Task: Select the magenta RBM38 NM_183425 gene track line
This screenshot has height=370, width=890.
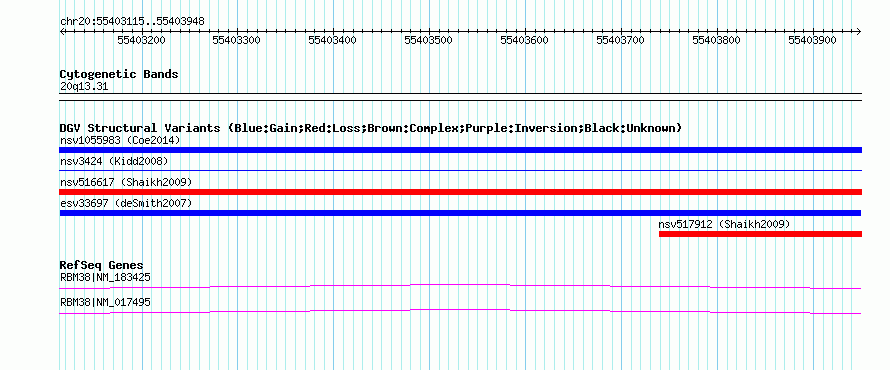Action: point(460,286)
